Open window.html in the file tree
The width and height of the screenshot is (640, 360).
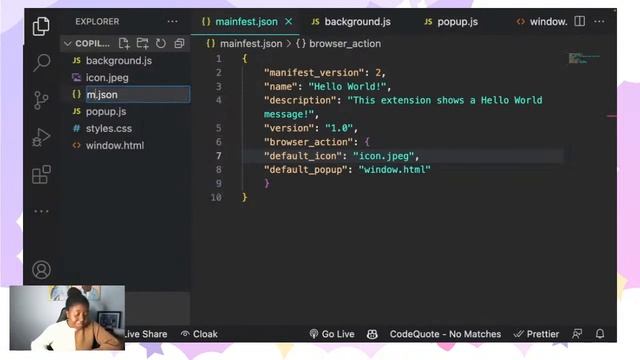coord(115,145)
